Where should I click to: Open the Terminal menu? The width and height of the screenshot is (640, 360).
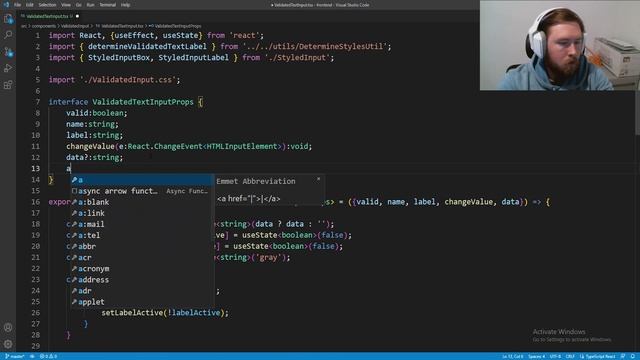point(108,5)
